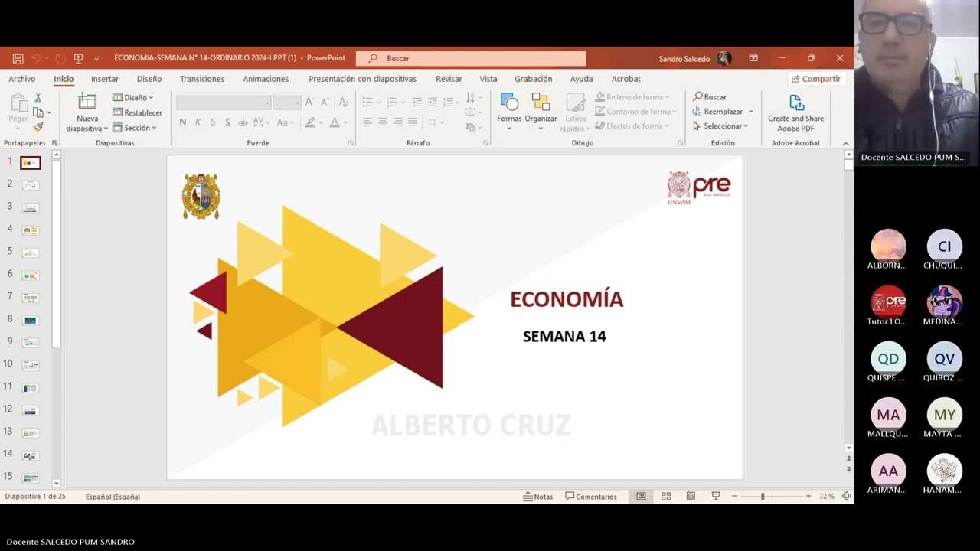The image size is (980, 551).
Task: Toggle underline (S) formatting
Action: 213,122
